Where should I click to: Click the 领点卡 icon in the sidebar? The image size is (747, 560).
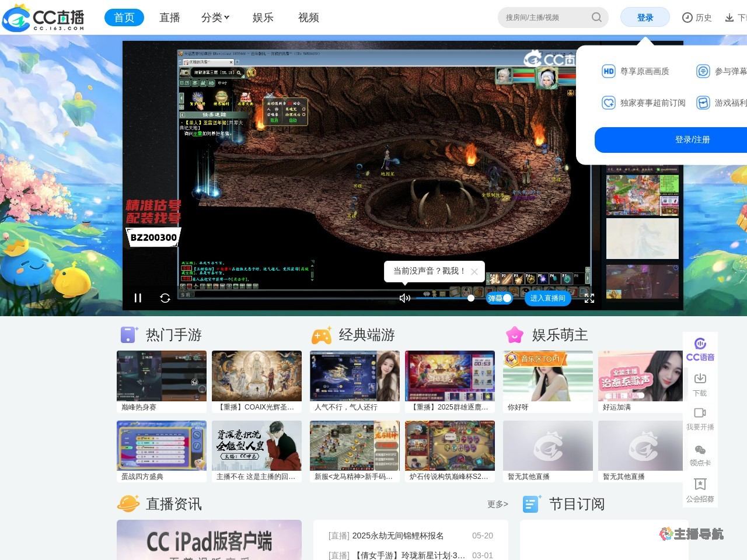700,454
